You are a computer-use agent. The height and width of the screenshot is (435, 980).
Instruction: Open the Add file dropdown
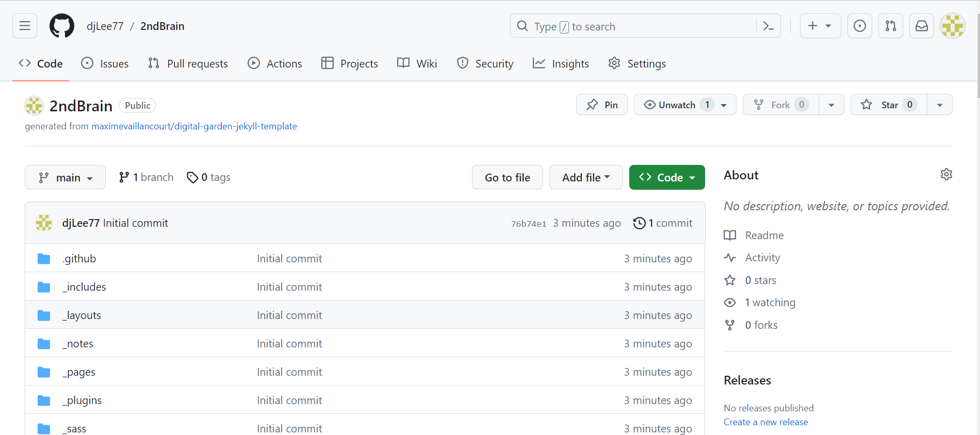586,177
